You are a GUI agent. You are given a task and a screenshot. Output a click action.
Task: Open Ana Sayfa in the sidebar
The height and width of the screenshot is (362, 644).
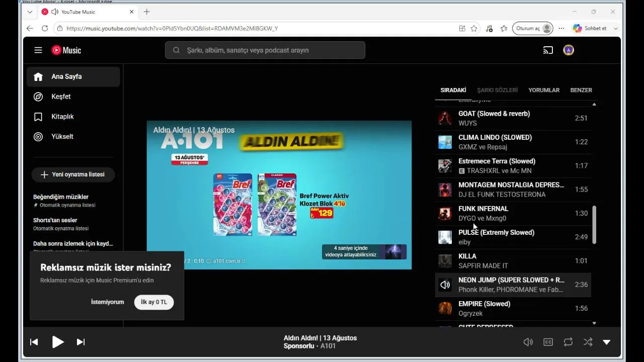coord(73,76)
